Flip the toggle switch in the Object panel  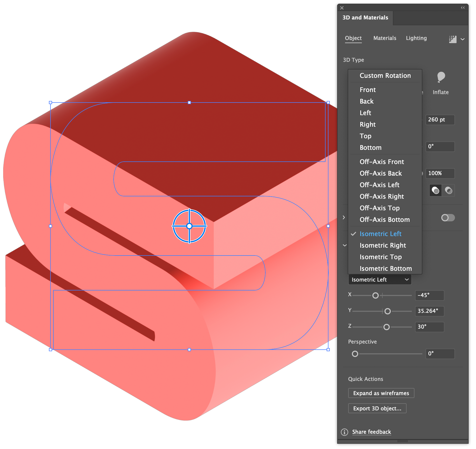[x=448, y=218]
